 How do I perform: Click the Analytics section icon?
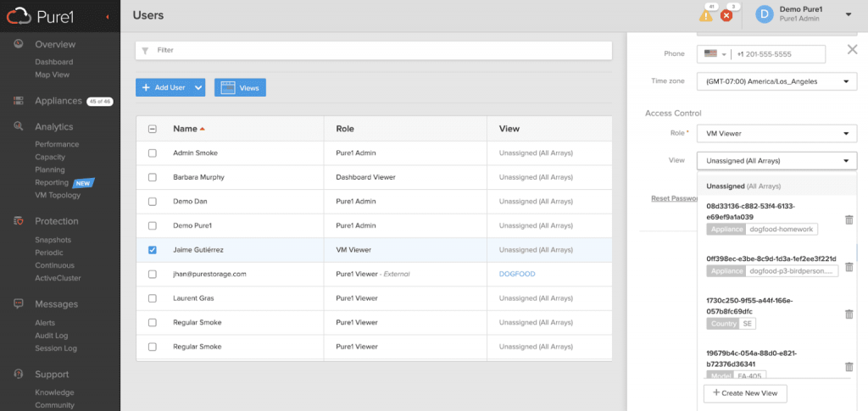point(19,126)
